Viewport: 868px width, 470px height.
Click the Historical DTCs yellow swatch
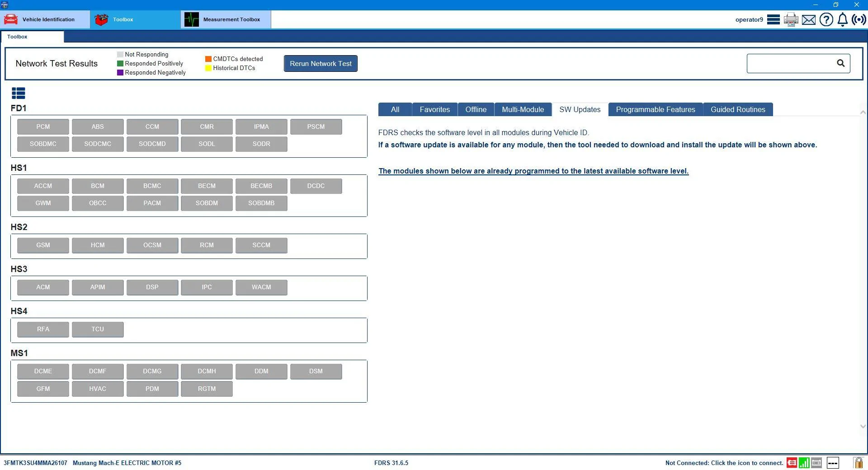click(208, 68)
